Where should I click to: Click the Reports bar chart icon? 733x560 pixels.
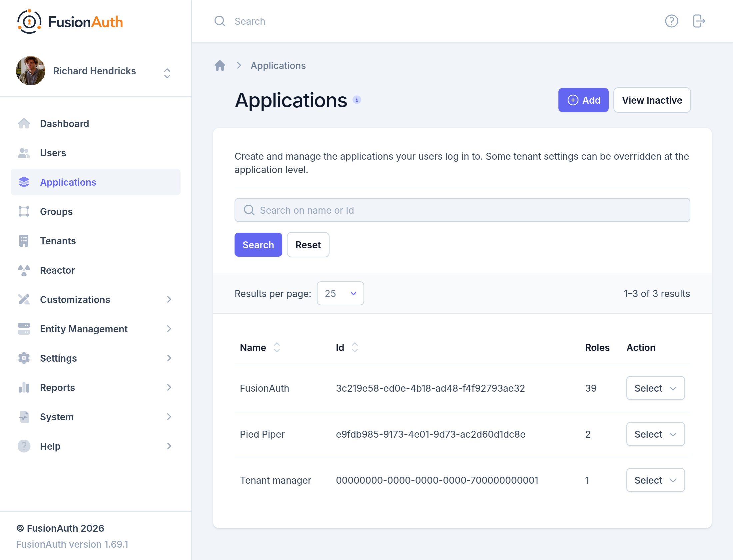click(24, 387)
